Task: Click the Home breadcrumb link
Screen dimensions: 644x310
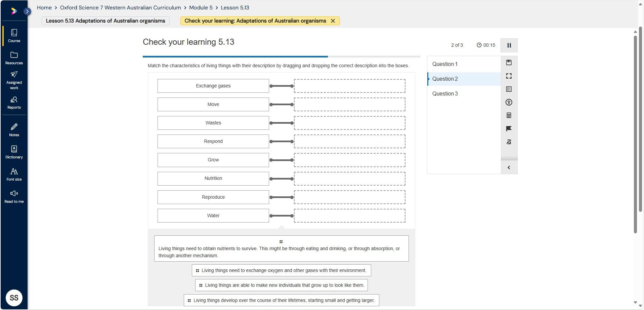Action: tap(44, 7)
